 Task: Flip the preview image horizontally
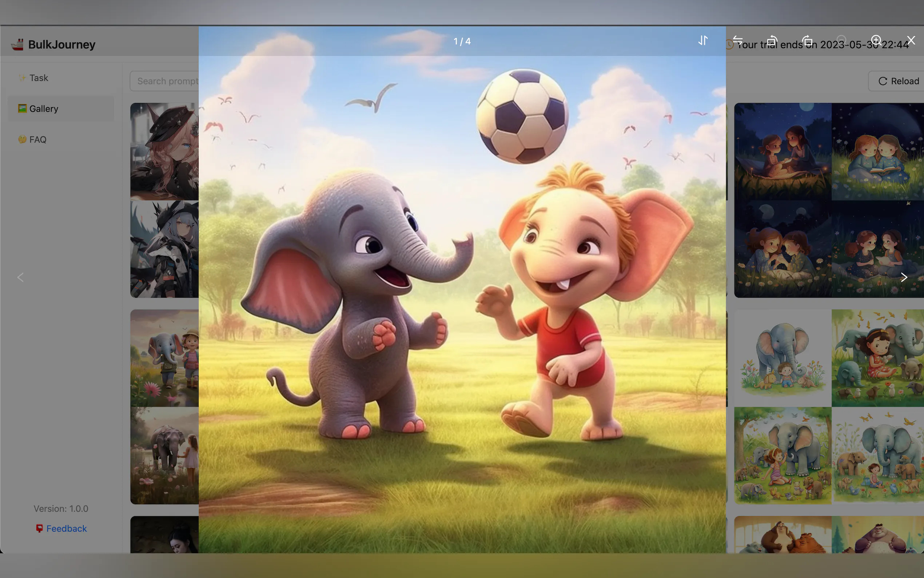point(738,40)
